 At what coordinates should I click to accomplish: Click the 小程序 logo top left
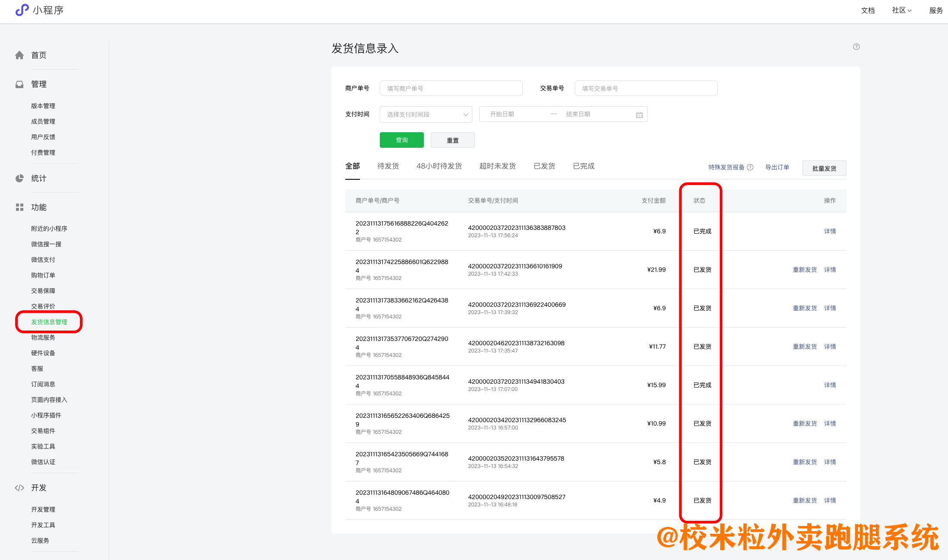22,10
